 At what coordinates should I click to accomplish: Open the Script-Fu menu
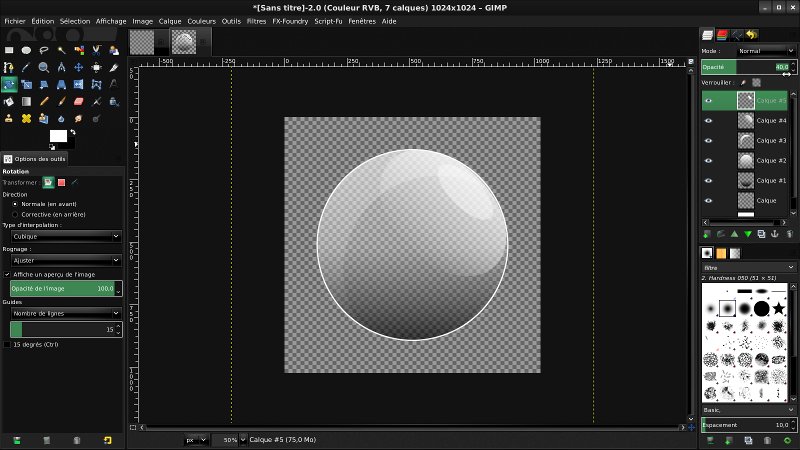point(328,21)
